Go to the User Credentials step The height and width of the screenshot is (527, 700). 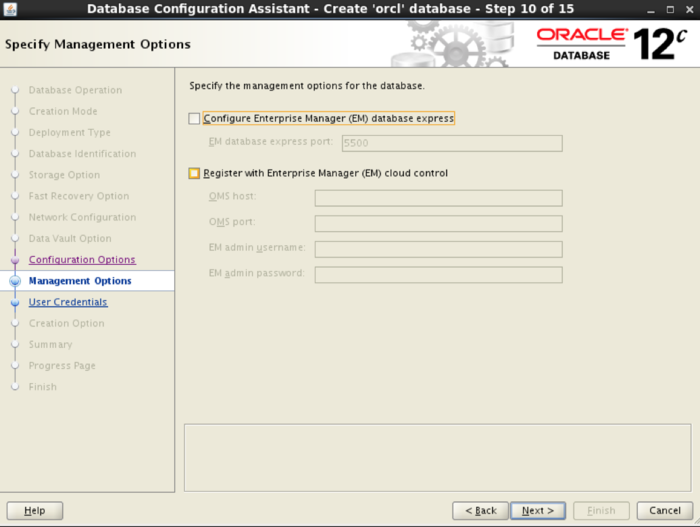tap(68, 302)
